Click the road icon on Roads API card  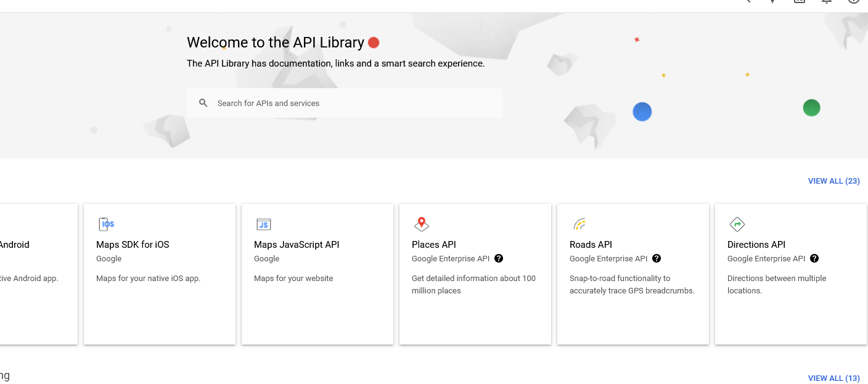(579, 224)
